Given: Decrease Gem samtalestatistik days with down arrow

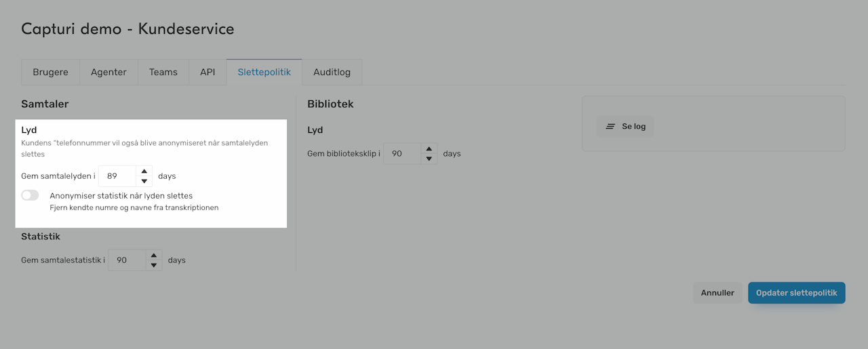Looking at the screenshot, I should tap(154, 265).
